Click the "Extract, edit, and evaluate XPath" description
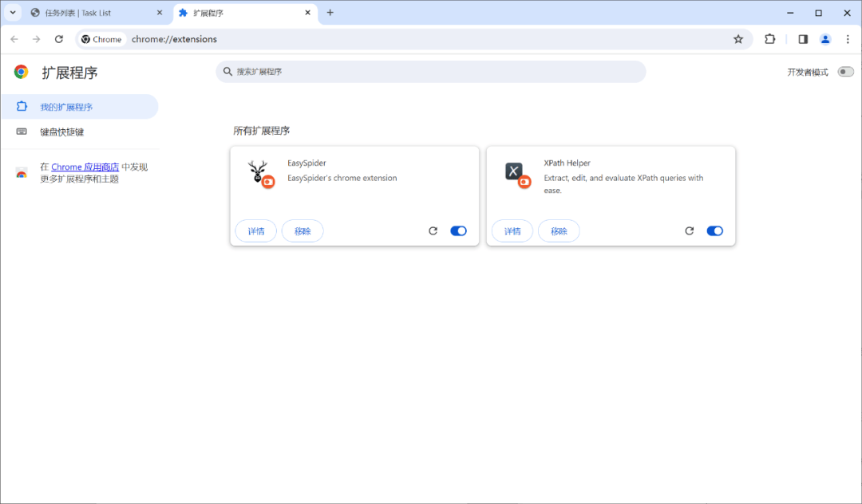This screenshot has height=504, width=862. pos(623,184)
